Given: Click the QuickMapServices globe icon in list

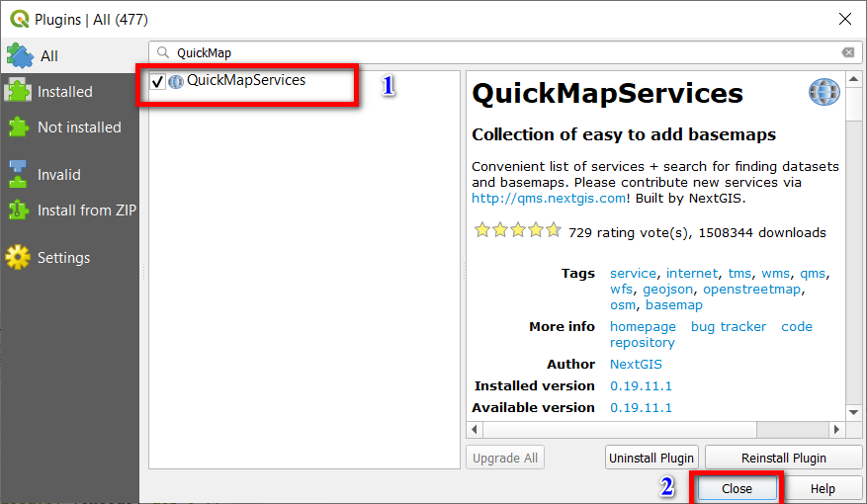Looking at the screenshot, I should tap(176, 82).
